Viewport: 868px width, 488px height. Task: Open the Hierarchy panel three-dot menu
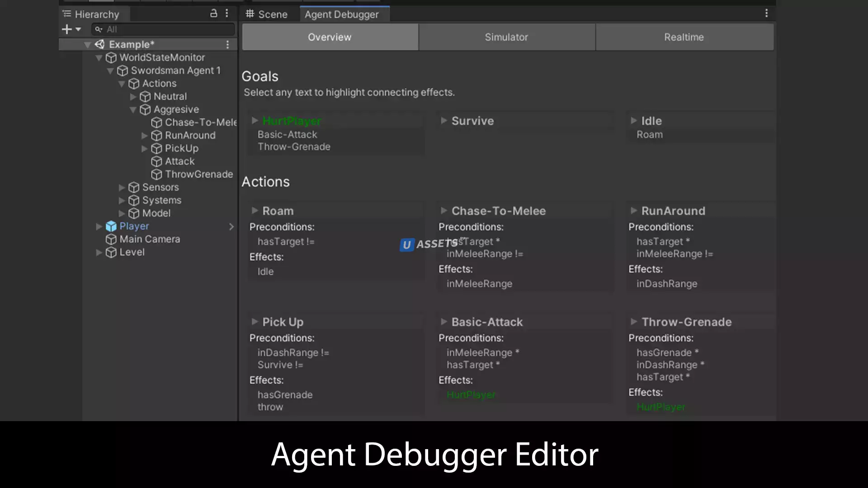click(x=227, y=14)
